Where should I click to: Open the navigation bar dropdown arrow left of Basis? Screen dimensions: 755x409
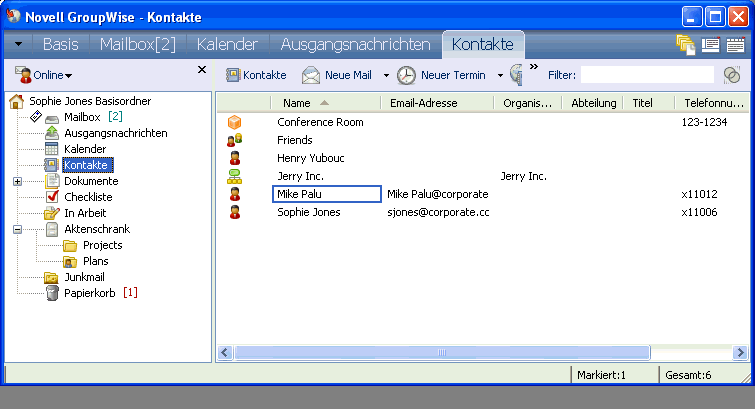(18, 44)
